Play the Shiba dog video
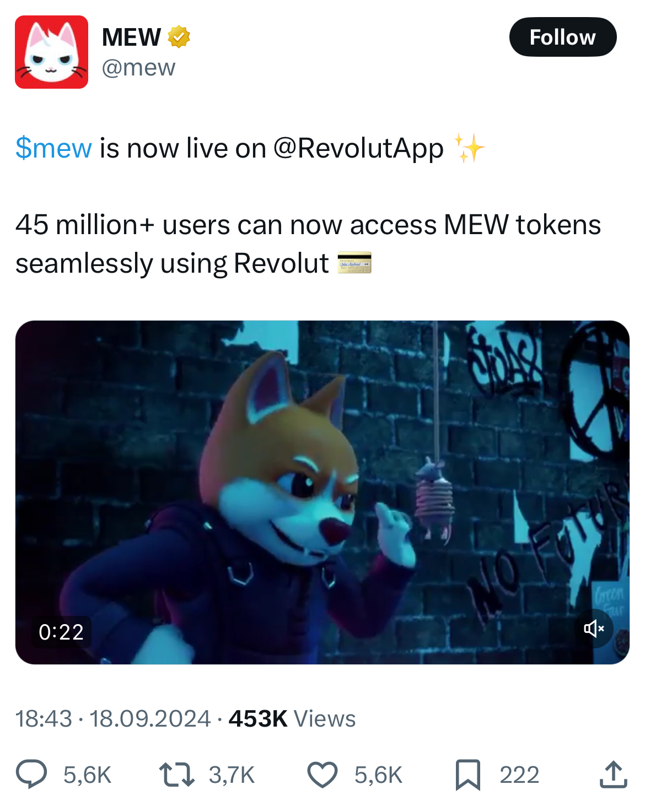This screenshot has width=645, height=812. pyautogui.click(x=322, y=492)
